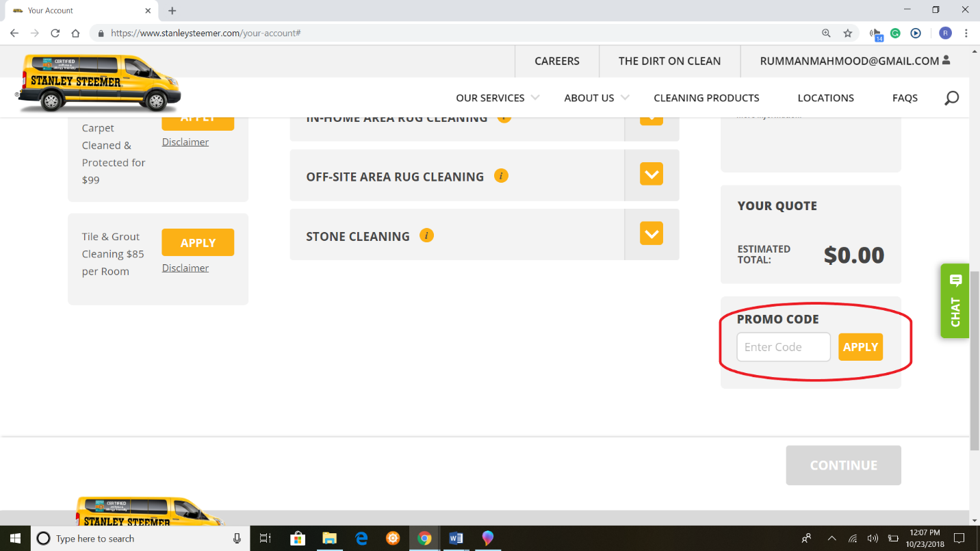Open the About Us dropdown menu
The width and height of the screenshot is (980, 551).
(597, 98)
